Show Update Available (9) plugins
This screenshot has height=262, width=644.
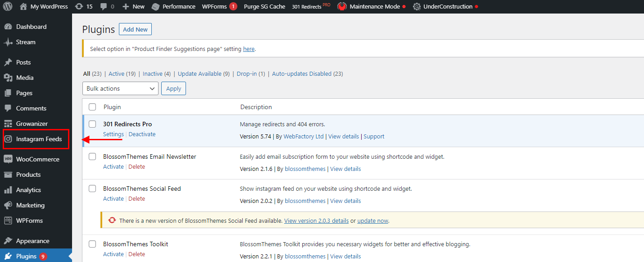(x=204, y=74)
